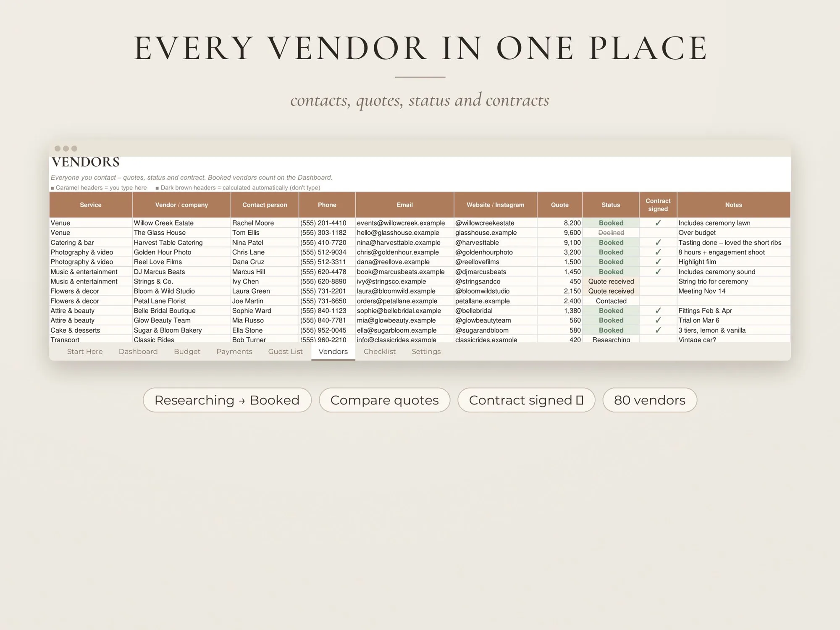
Task: Open the Start Here sheet tab
Action: coord(85,352)
